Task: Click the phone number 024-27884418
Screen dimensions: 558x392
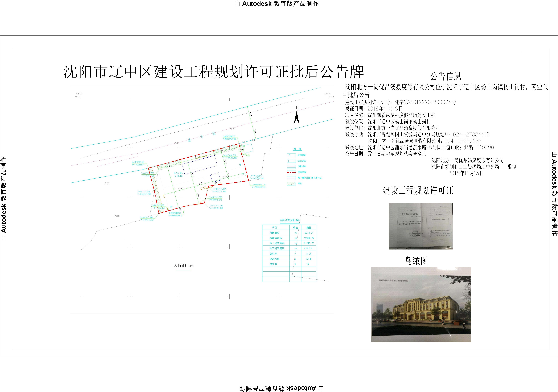Action: click(471, 135)
